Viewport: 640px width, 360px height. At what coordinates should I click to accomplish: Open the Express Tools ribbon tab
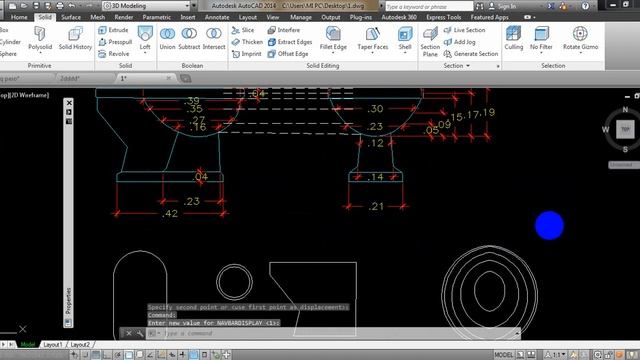click(x=443, y=17)
